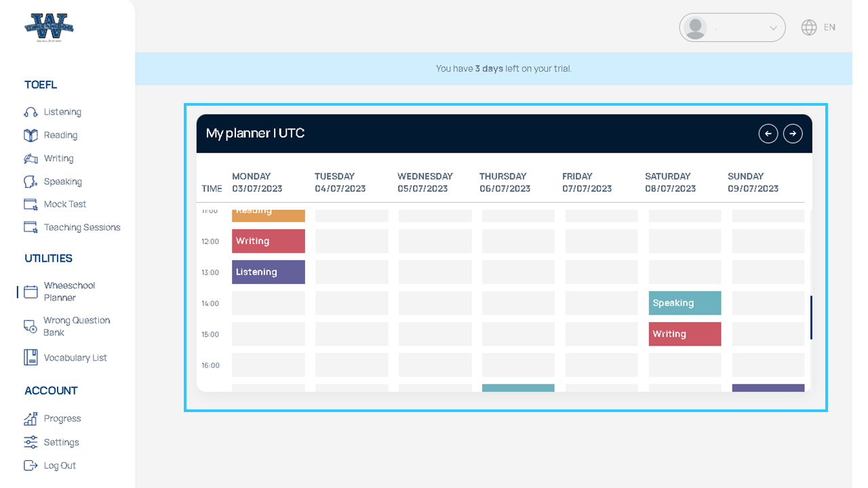The width and height of the screenshot is (868, 488).
Task: Go to previous week with left arrow
Action: click(768, 134)
